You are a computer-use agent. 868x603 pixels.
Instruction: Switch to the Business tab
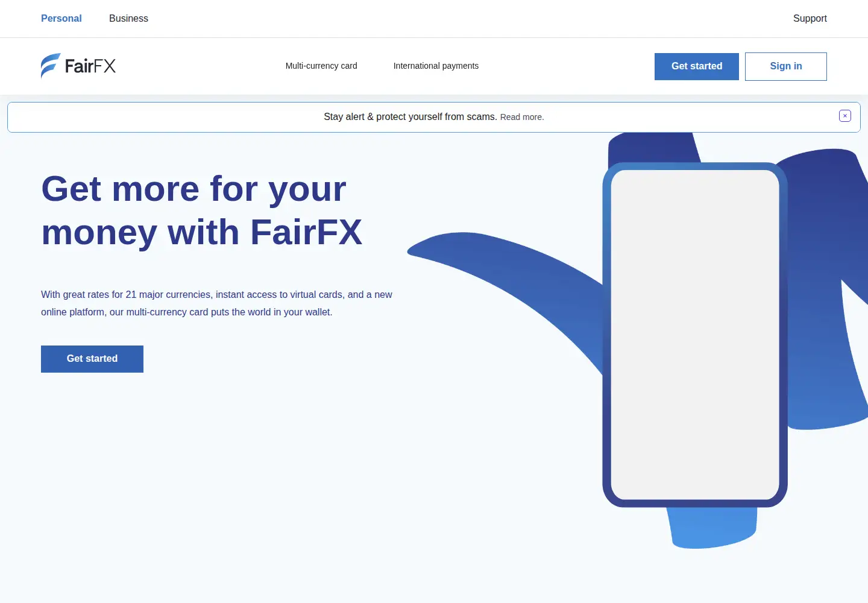(x=128, y=19)
